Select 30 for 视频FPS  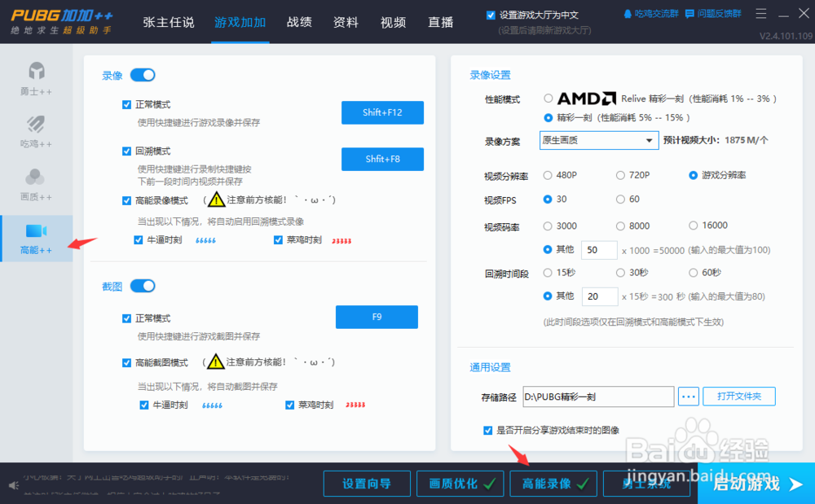pos(548,199)
